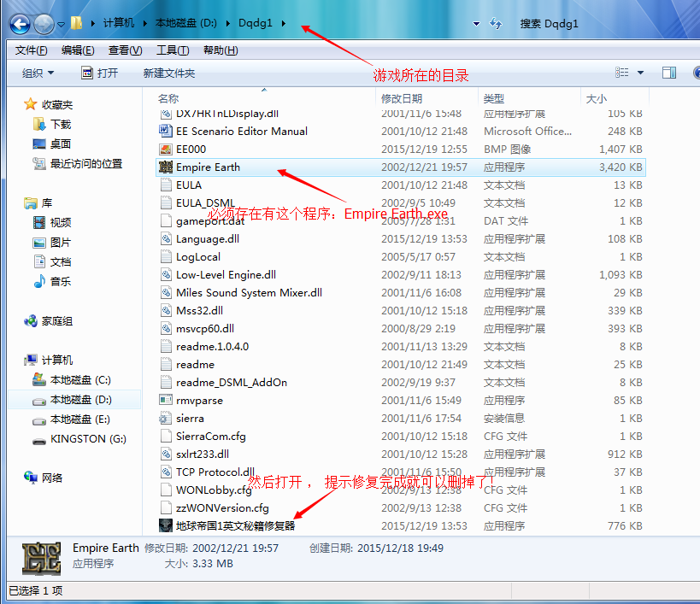The width and height of the screenshot is (700, 604).
Task: Click Dqdg1 in the address breadcrumb
Action: pyautogui.click(x=255, y=23)
